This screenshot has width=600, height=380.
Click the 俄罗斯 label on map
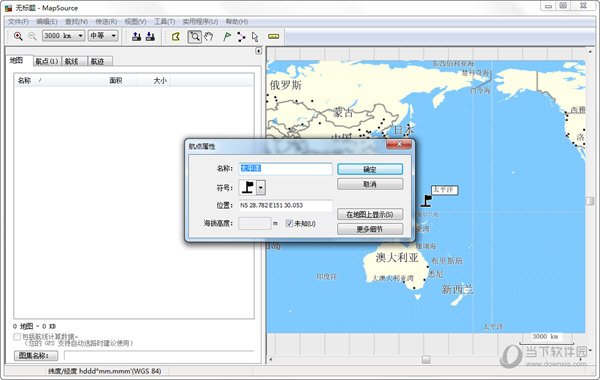coord(286,85)
